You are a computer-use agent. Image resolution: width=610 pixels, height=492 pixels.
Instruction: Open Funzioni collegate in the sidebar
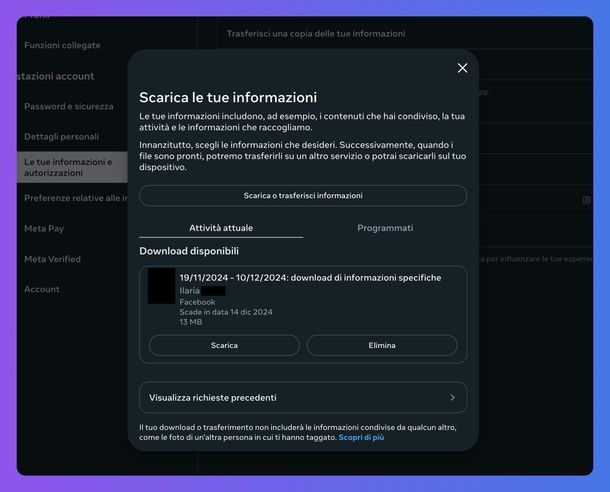(62, 45)
